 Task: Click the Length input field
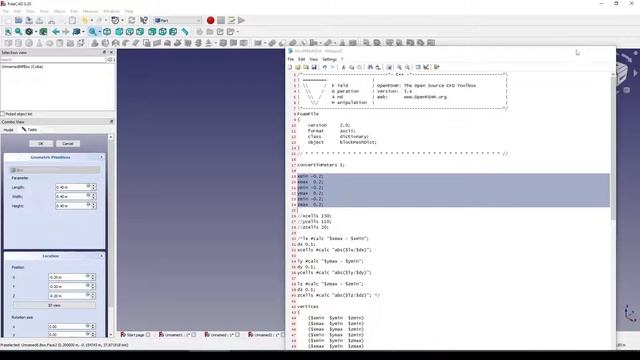click(x=73, y=187)
